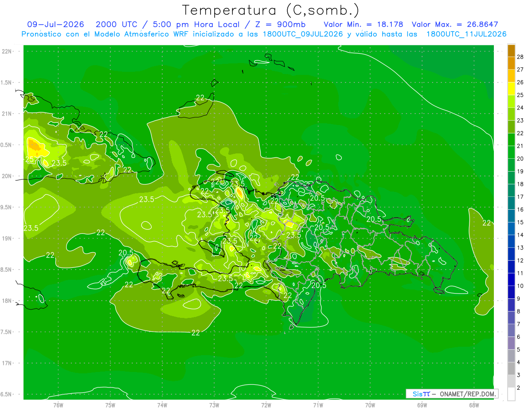Click the '22' contour label near the eastern map edge
This screenshot has width=532, height=411.
point(487,223)
